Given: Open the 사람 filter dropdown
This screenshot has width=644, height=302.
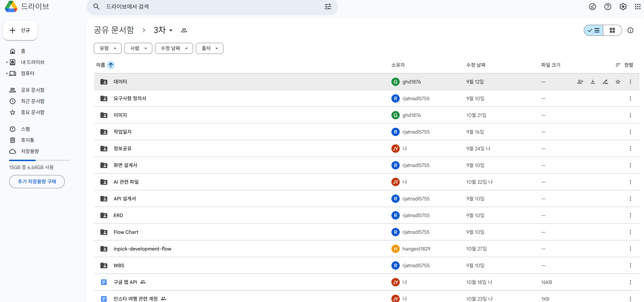Looking at the screenshot, I should [x=138, y=48].
